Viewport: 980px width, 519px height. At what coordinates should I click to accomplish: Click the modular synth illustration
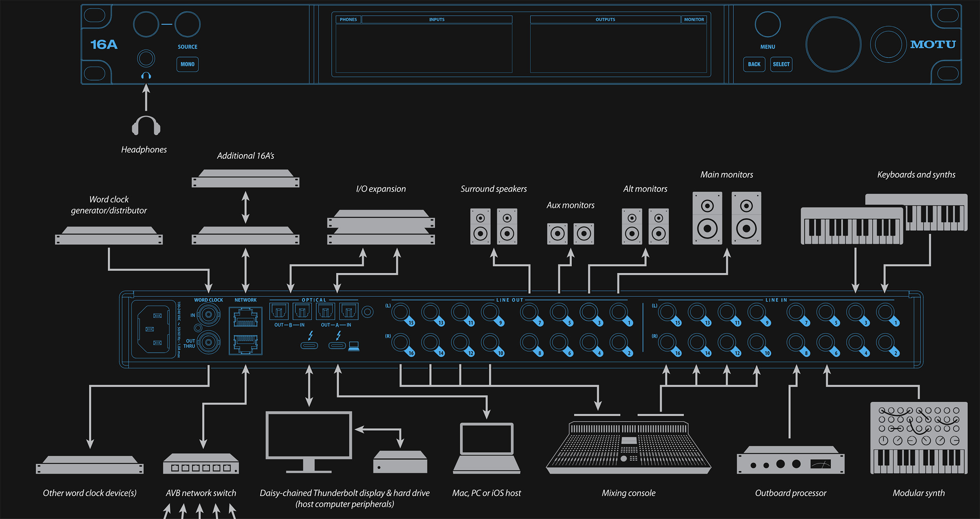pyautogui.click(x=918, y=437)
